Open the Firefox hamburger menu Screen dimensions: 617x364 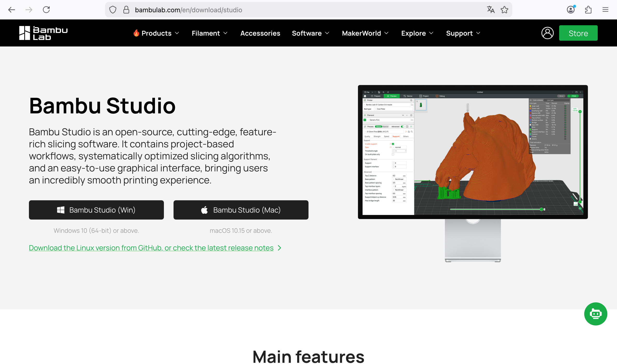coord(605,10)
